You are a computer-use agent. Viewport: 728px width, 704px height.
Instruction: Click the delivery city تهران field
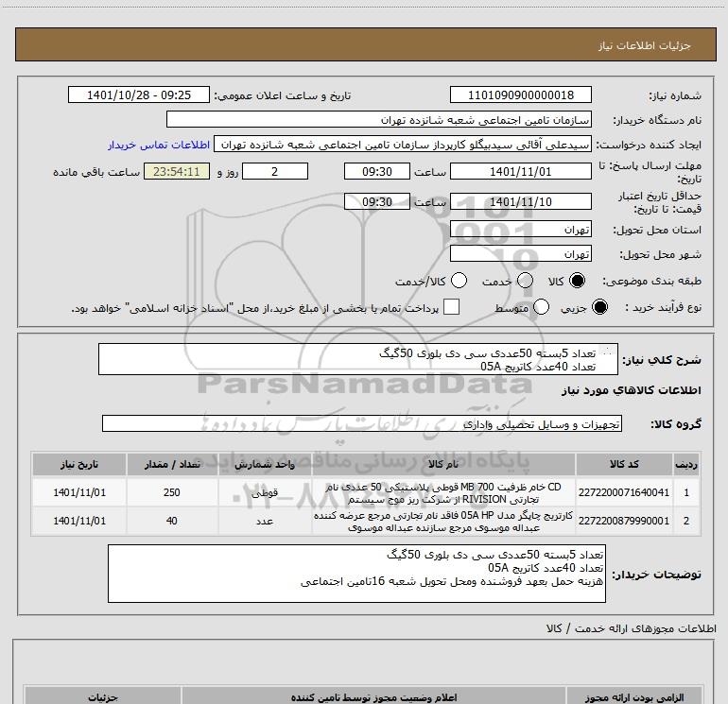point(520,254)
